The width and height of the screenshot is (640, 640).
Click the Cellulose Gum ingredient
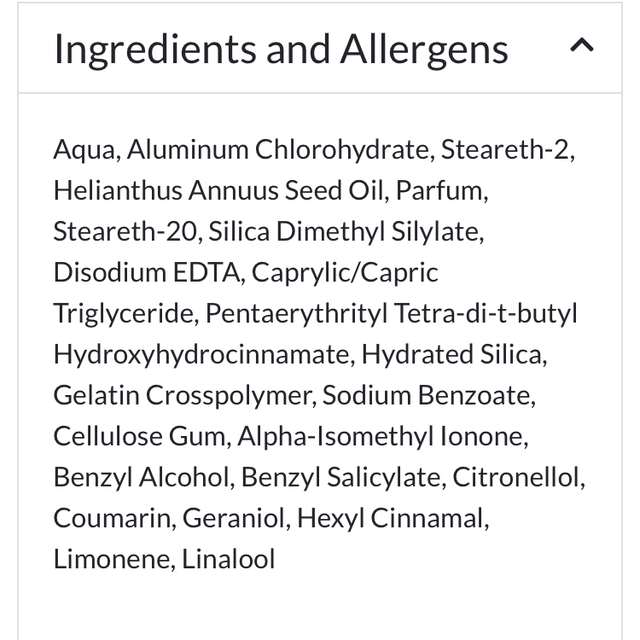(140, 436)
